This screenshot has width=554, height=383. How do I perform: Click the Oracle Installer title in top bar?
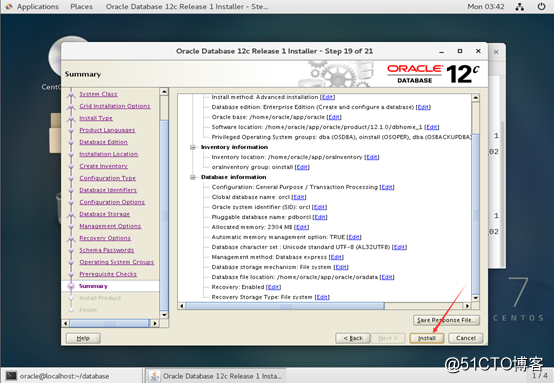tap(187, 6)
